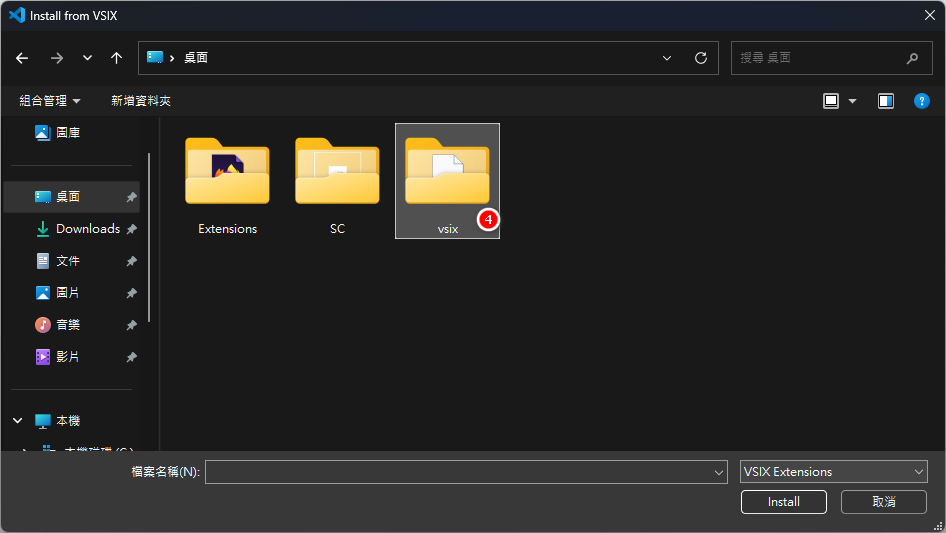Viewport: 946px width, 533px height.
Task: Expand the filename history dropdown arrow
Action: point(719,472)
